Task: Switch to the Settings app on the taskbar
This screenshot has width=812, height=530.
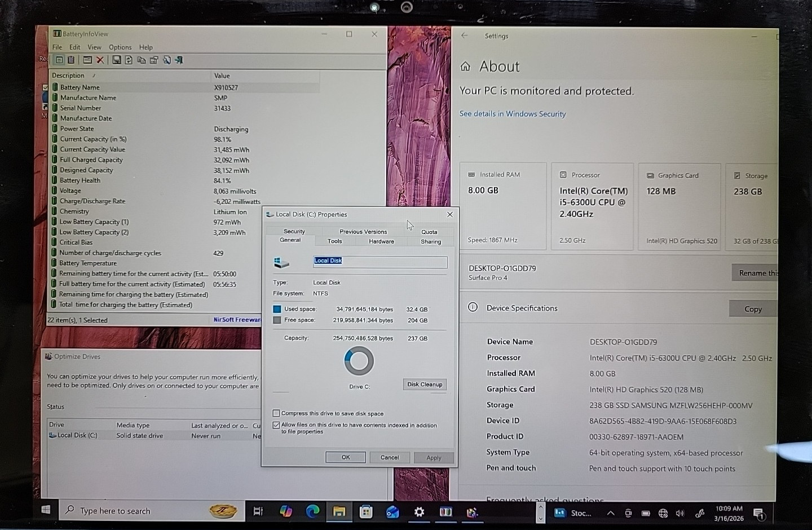Action: click(419, 511)
